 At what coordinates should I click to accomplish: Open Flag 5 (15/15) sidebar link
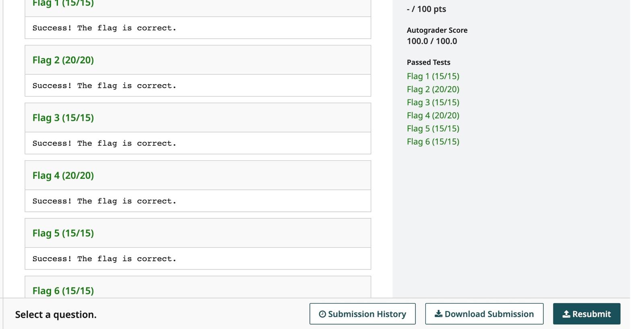pyautogui.click(x=433, y=128)
